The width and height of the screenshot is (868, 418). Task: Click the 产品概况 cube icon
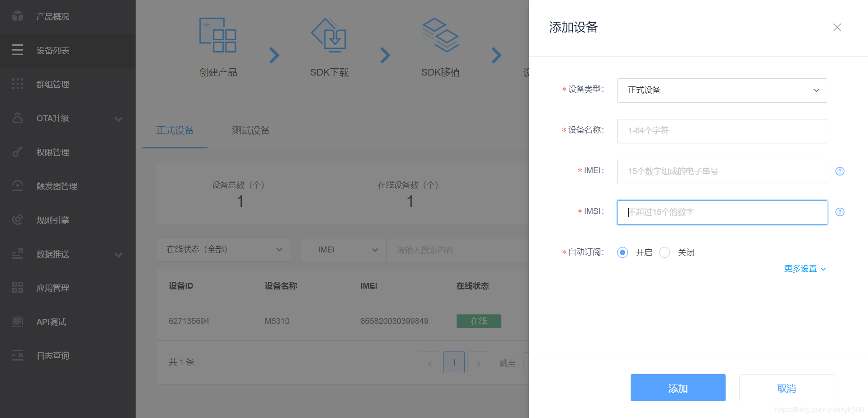point(18,16)
